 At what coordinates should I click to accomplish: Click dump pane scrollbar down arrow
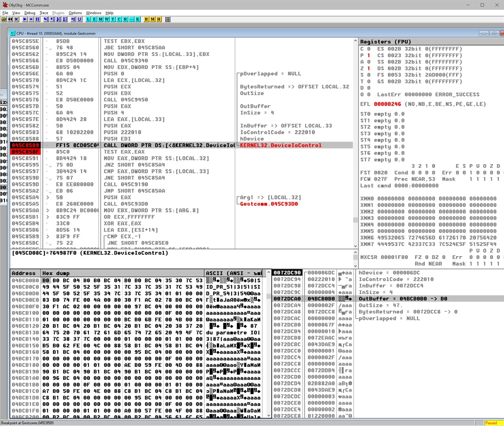[x=269, y=415]
